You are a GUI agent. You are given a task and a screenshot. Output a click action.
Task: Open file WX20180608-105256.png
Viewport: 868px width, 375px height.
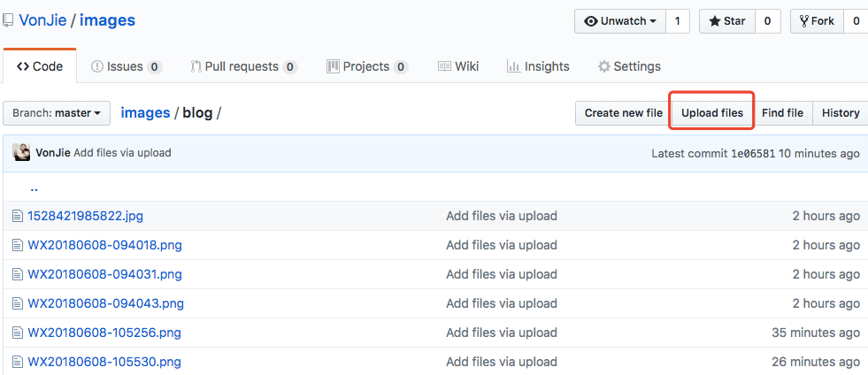[104, 333]
